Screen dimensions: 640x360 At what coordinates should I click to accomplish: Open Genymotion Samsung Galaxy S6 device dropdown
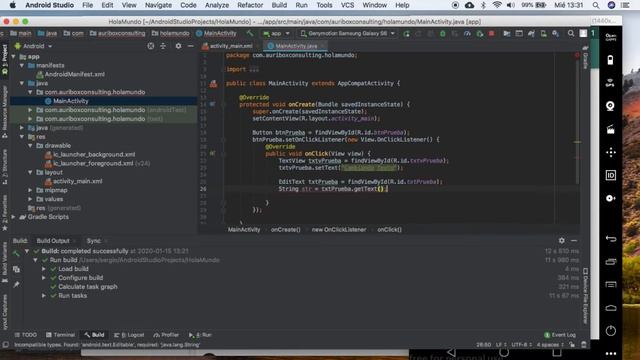click(347, 33)
